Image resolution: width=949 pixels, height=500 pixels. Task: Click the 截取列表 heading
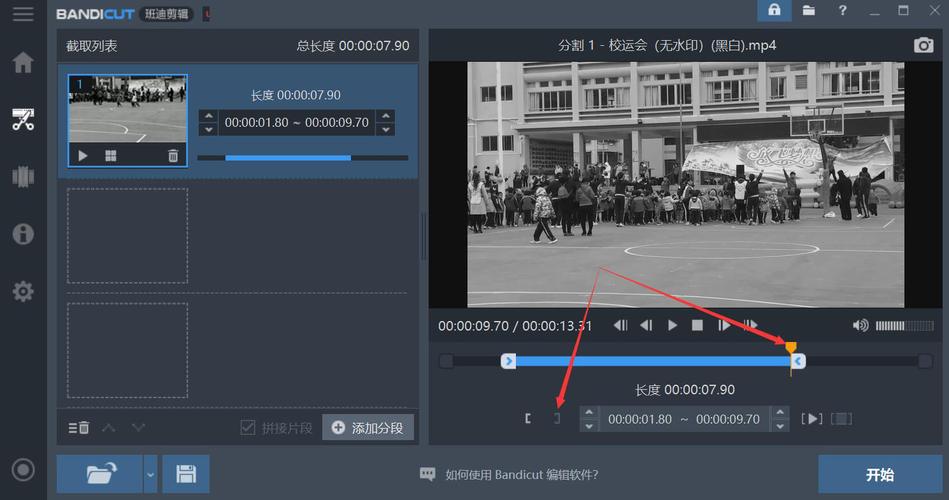[x=92, y=45]
